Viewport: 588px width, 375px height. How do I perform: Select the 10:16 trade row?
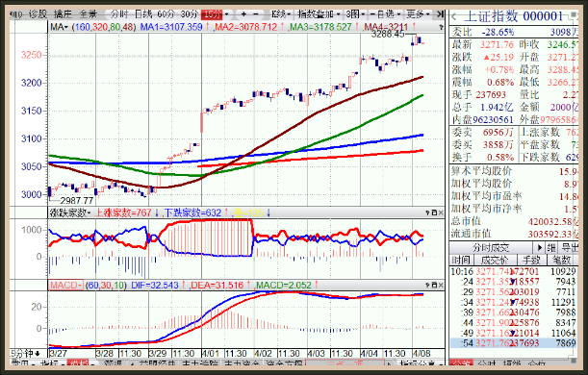coord(513,271)
